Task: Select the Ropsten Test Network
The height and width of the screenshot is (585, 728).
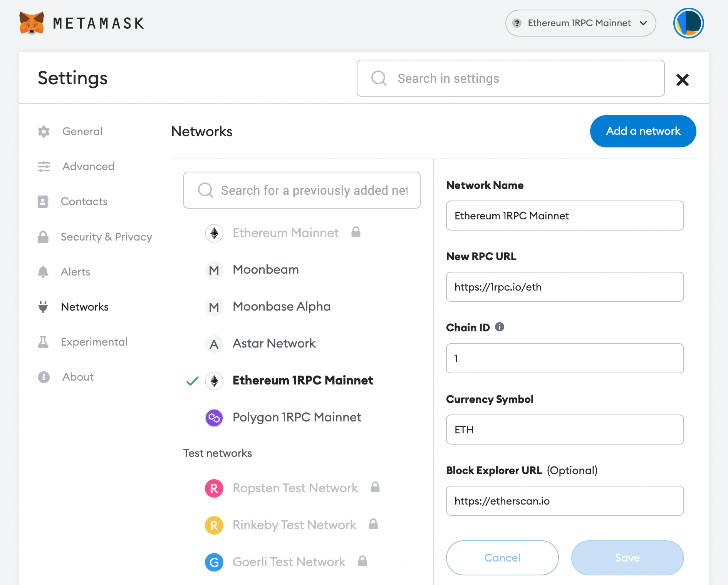Action: coord(295,488)
